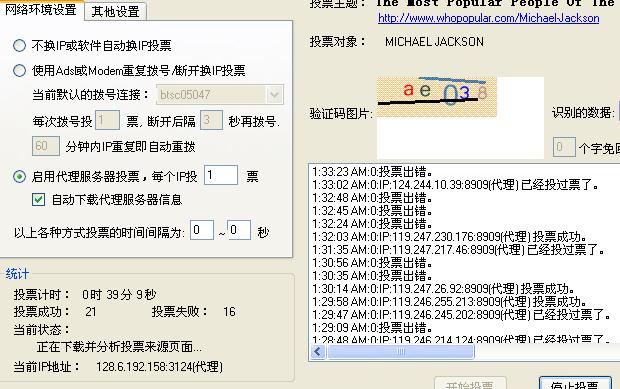This screenshot has width=620, height=389.
Task: Click the 投票成功 count 21
Action: [x=91, y=312]
